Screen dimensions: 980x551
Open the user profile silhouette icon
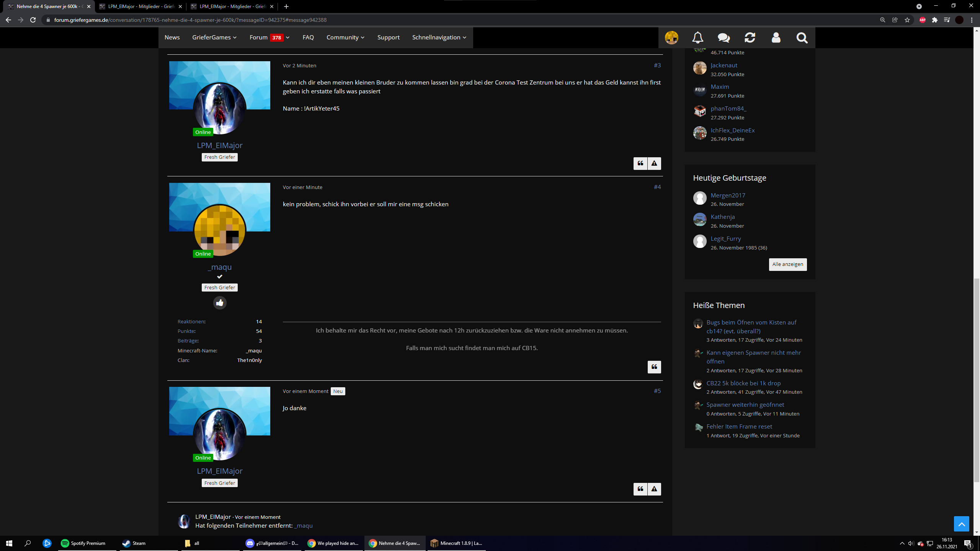(x=776, y=37)
